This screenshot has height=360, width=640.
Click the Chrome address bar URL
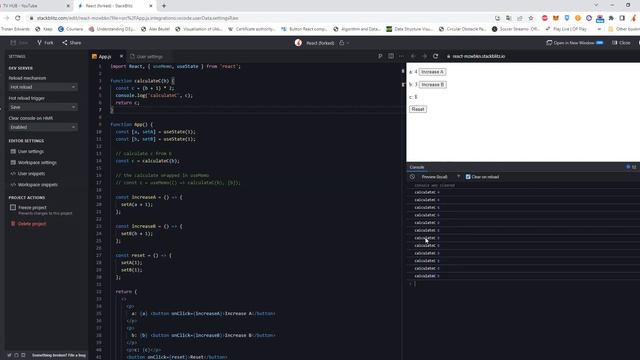coord(138,18)
